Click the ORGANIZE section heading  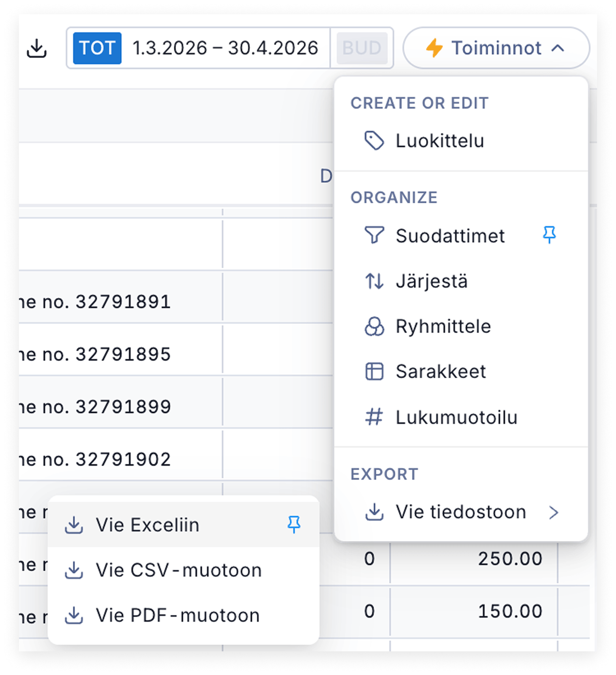tap(394, 197)
